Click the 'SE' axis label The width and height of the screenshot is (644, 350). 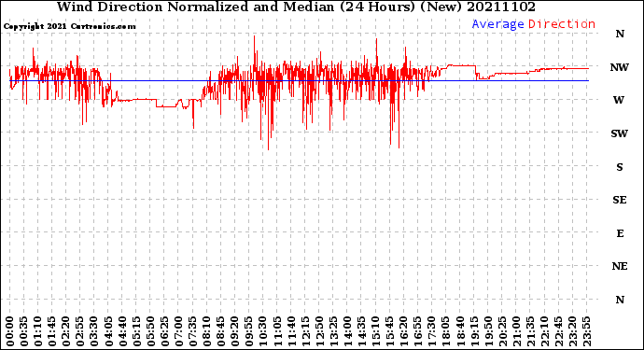pyautogui.click(x=620, y=200)
